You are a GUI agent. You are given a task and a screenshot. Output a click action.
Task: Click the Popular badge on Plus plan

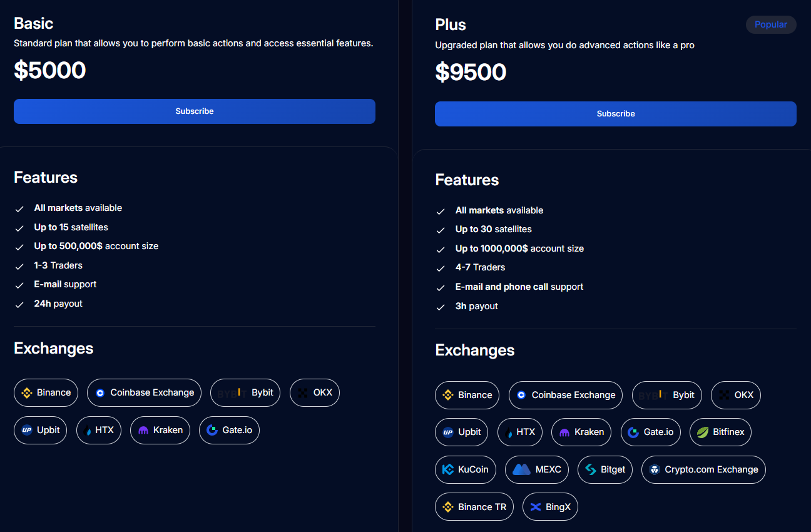point(771,24)
